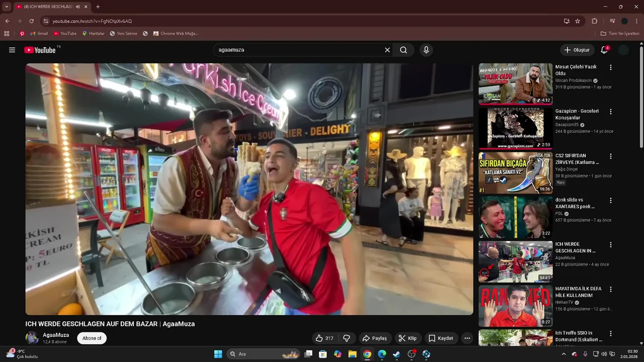644x362 pixels.
Task: Open the apps grid in the bookmarks bar
Action: (7, 34)
